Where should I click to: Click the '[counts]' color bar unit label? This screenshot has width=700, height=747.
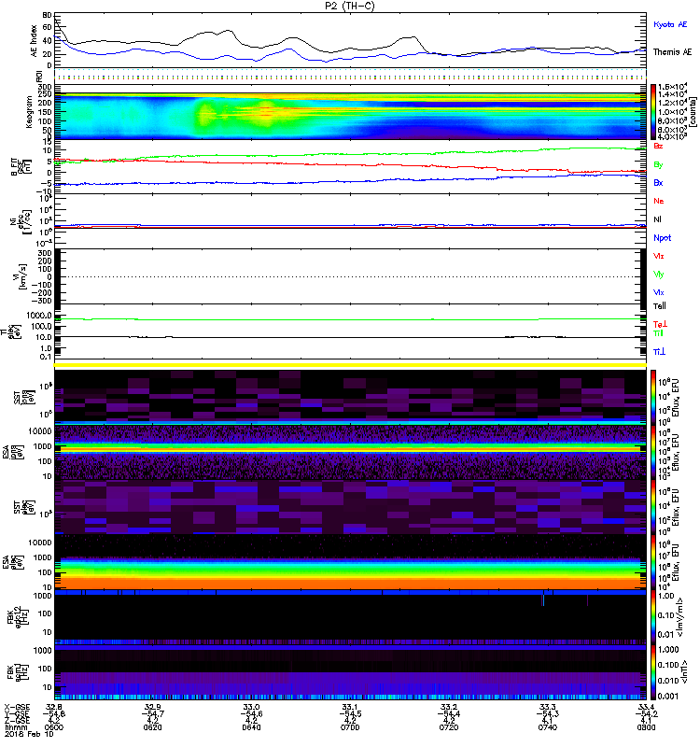pyautogui.click(x=693, y=111)
